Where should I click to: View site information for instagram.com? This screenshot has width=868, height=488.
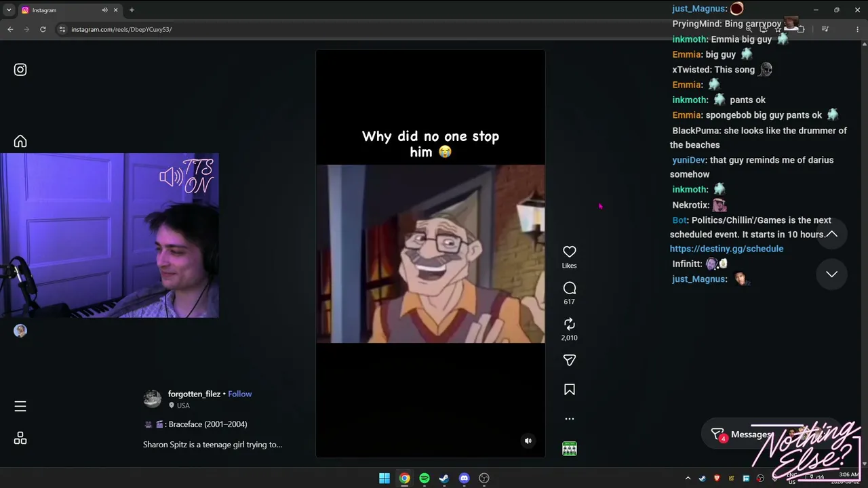coord(62,29)
